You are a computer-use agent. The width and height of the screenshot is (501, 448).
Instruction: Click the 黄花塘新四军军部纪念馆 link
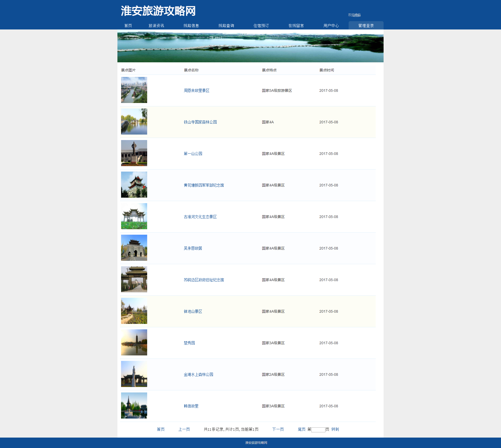204,185
